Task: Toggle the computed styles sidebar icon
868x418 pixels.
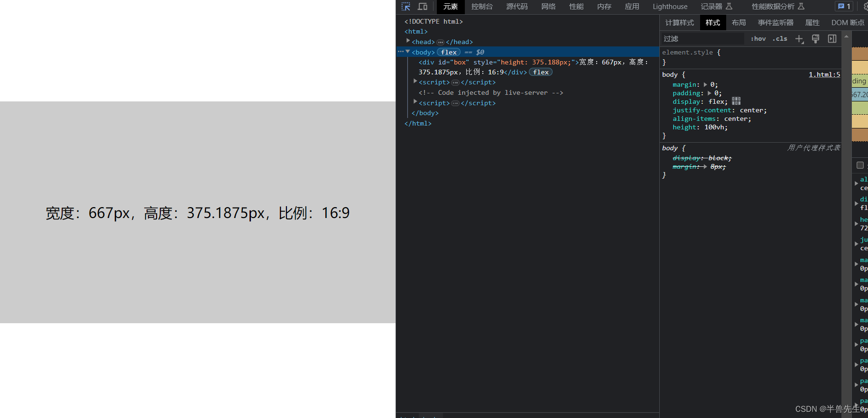Action: coord(832,39)
